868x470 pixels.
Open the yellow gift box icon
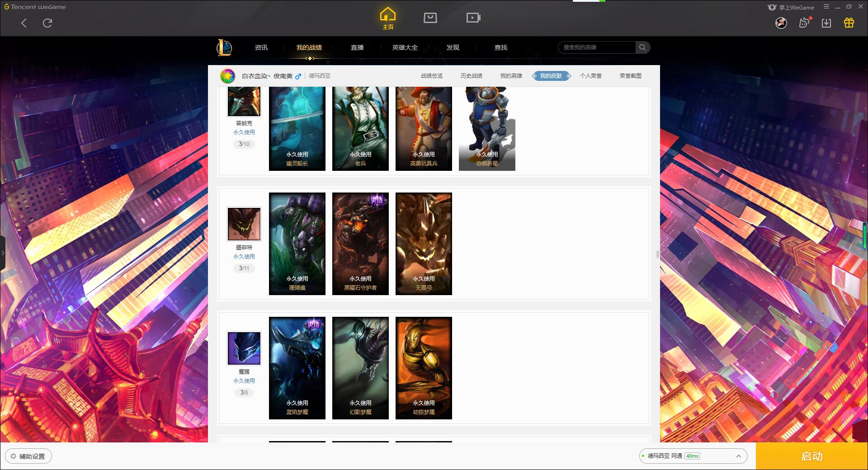tap(849, 23)
